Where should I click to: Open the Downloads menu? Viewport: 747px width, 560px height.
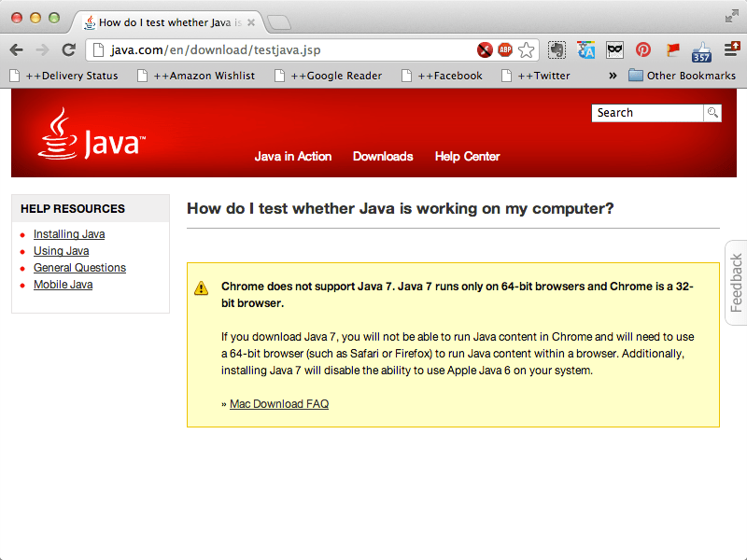click(383, 156)
